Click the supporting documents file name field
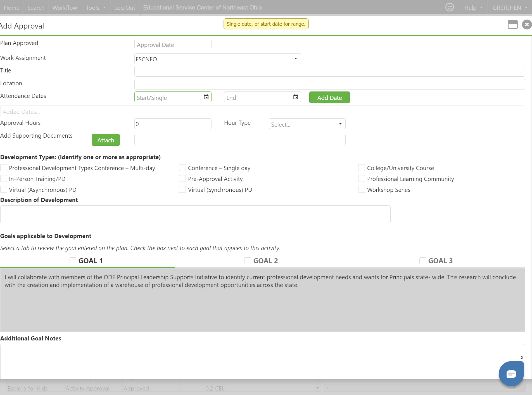 [x=240, y=139]
